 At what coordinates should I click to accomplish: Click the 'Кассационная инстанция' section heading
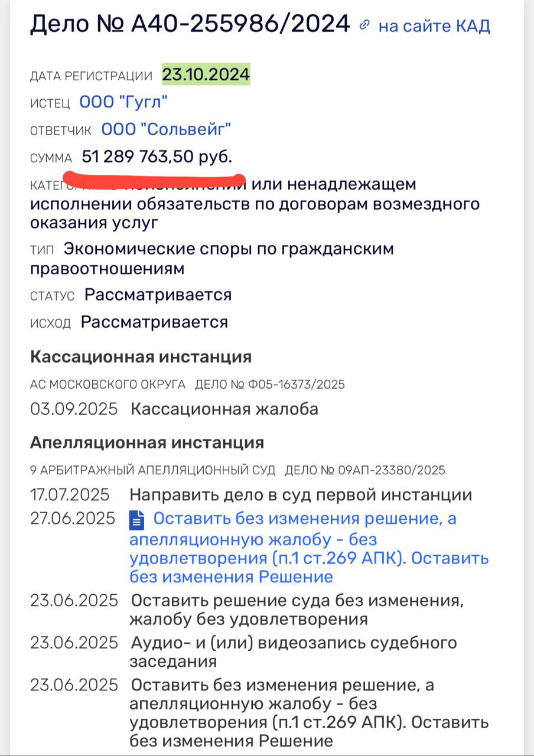tap(141, 357)
